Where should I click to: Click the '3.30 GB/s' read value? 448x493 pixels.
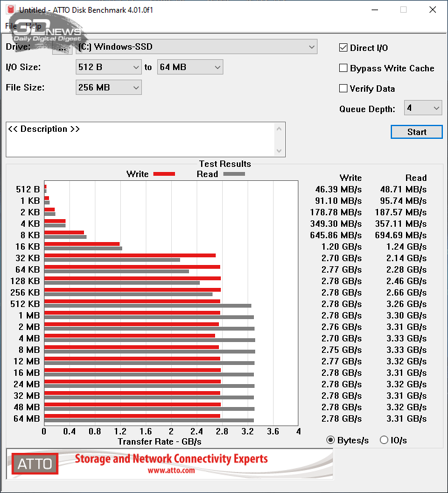(407, 315)
